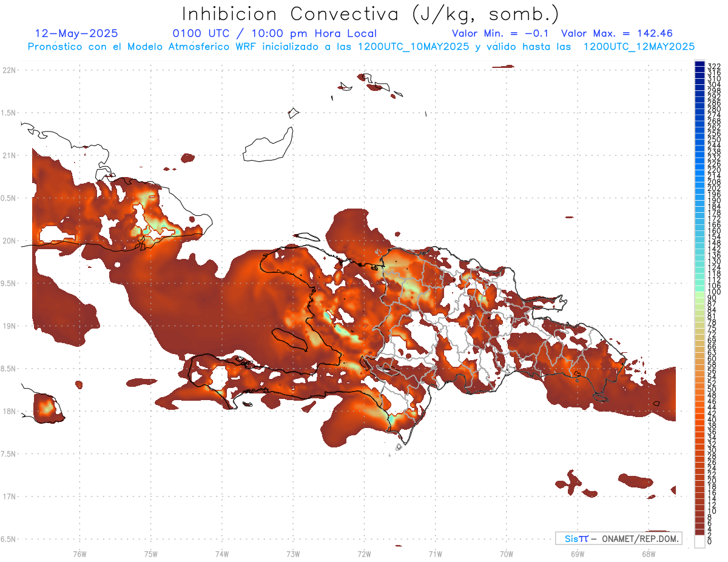Screen dimensions: 728x562
Task: Click the title 'Inhibicion Convectiva (J/kg, somb.)'
Action: point(370,14)
